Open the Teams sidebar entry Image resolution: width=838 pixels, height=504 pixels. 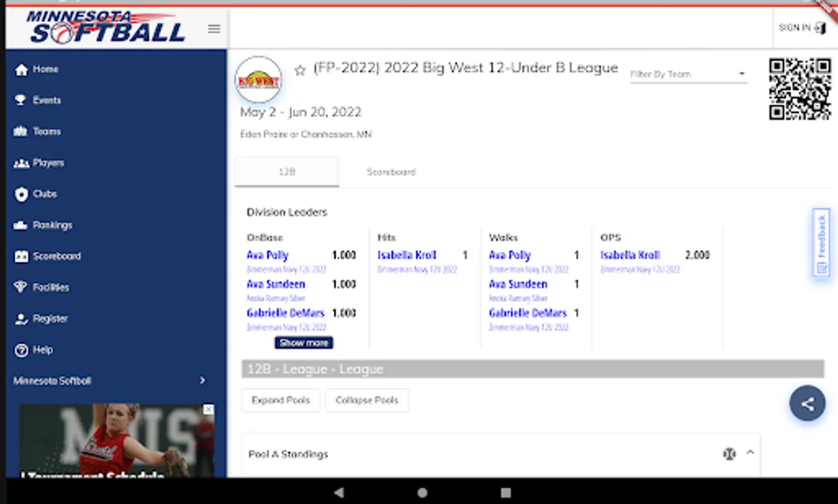[46, 132]
